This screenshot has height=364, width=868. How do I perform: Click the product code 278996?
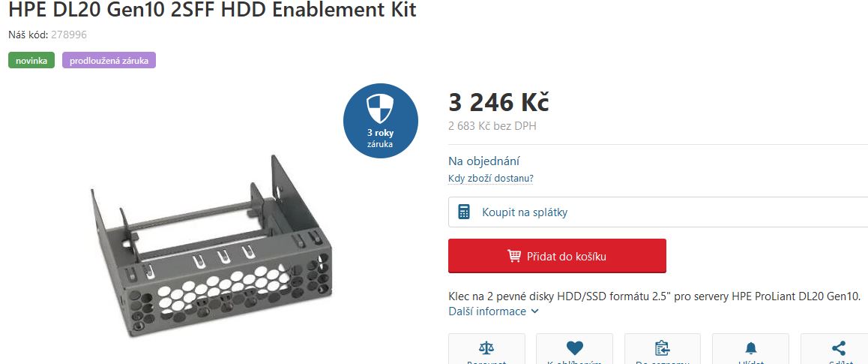click(69, 35)
